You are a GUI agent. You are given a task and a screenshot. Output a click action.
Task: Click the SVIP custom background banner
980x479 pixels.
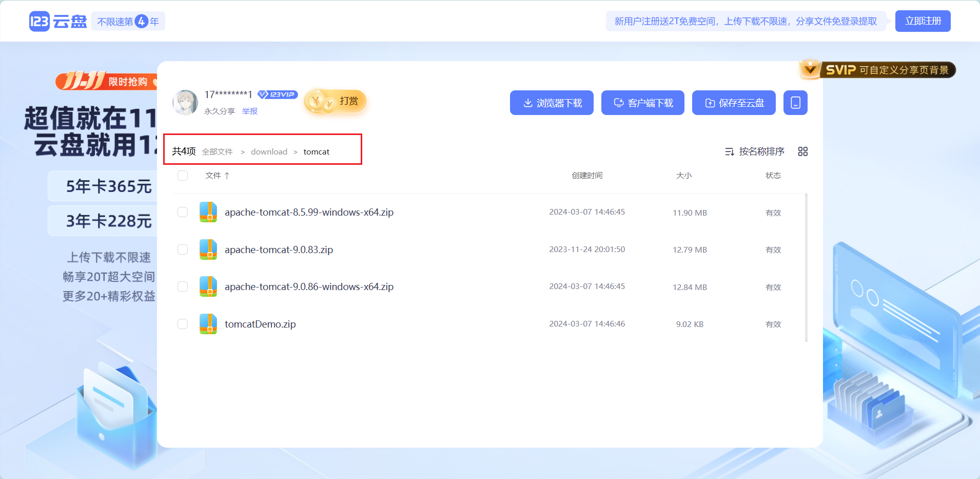[877, 70]
